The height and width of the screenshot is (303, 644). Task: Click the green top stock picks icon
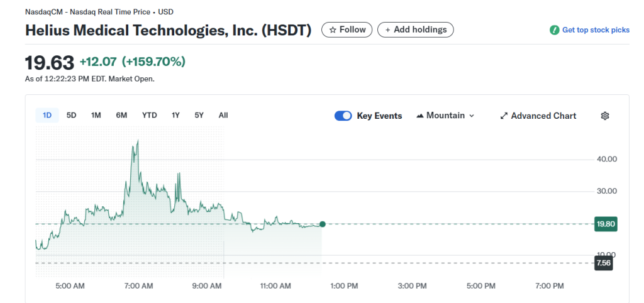click(x=554, y=30)
